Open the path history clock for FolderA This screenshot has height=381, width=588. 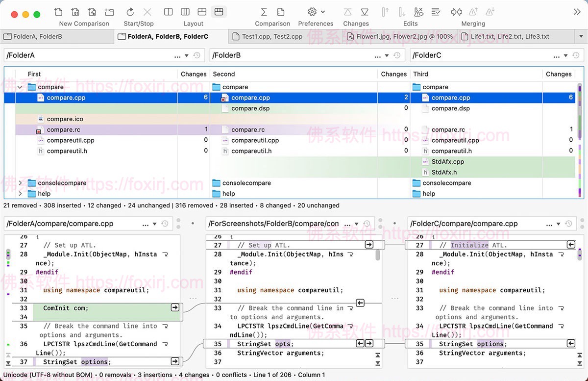[195, 55]
